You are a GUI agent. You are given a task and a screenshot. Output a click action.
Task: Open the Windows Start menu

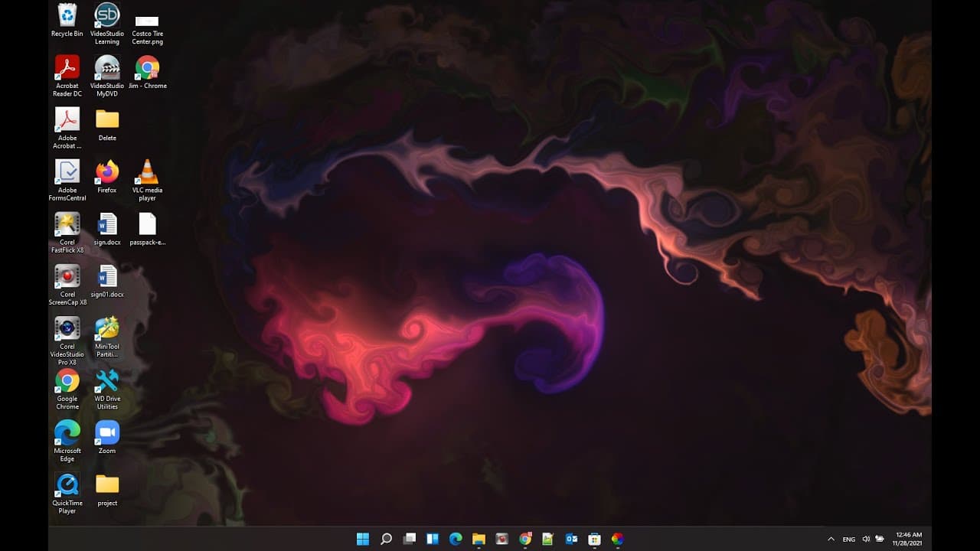click(x=363, y=539)
